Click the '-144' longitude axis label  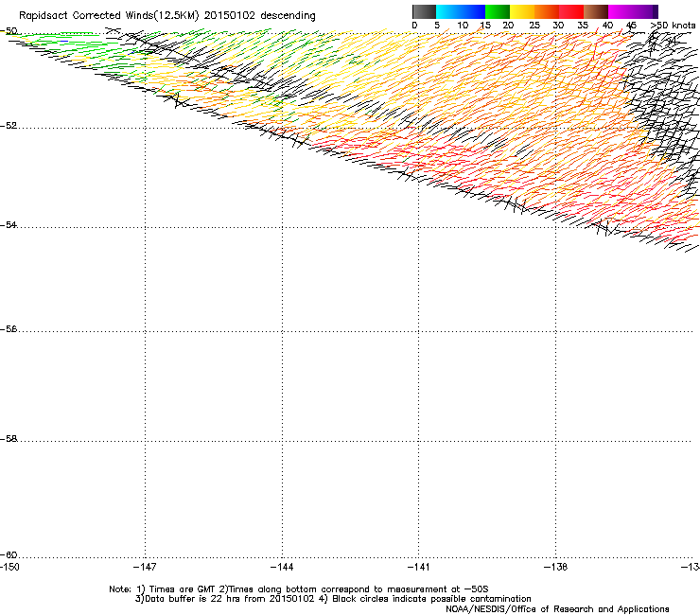(x=282, y=567)
